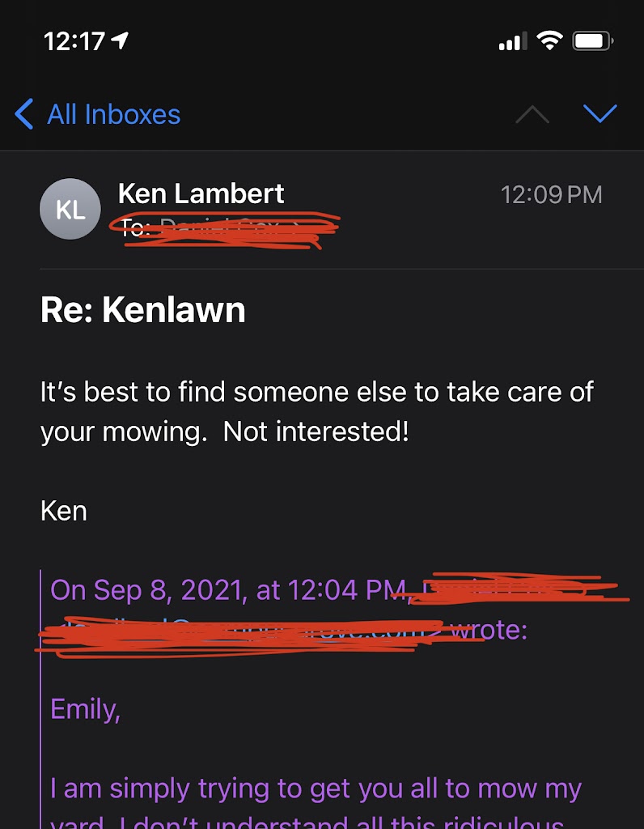Screen dimensions: 644x829
Task: Tap the battery indicator in status bar
Action: coord(593,40)
